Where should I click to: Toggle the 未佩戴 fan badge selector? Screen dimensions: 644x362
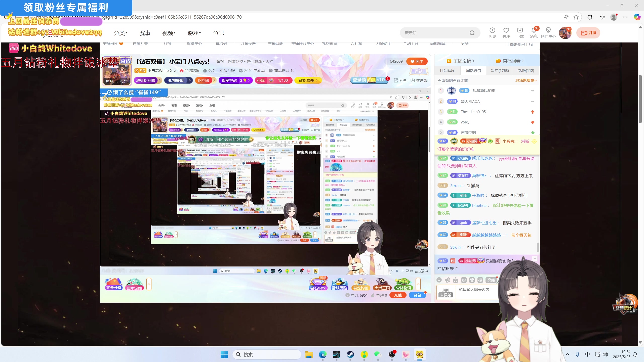click(x=446, y=292)
